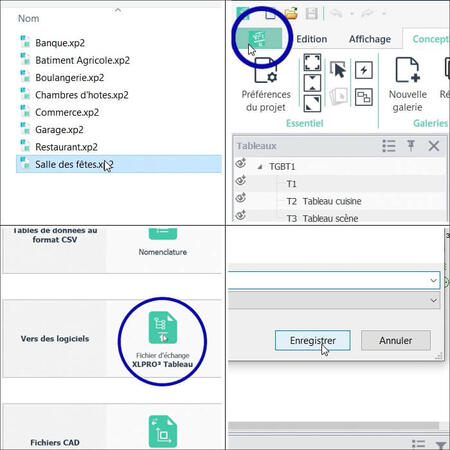Toggle visibility eye for TGBT1
The height and width of the screenshot is (450, 450).
(241, 163)
